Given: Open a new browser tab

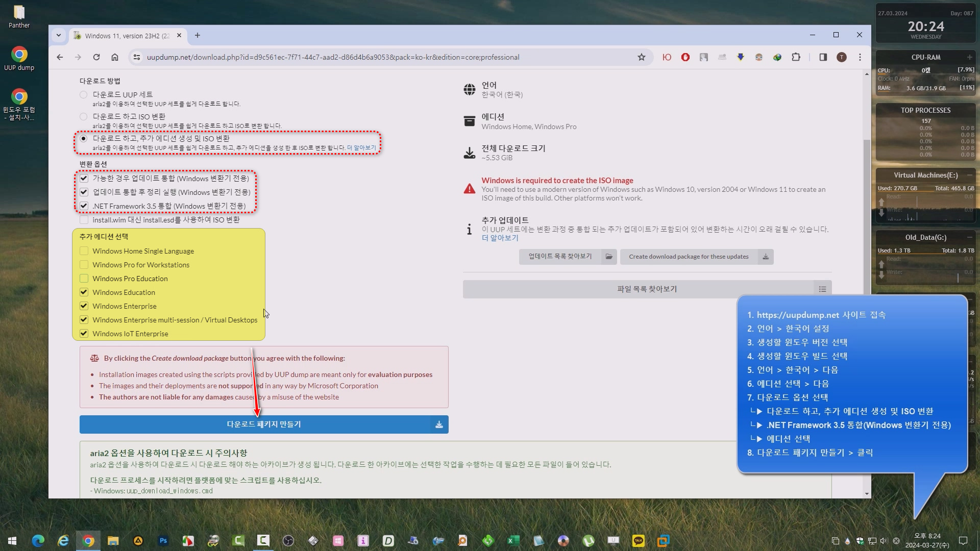Looking at the screenshot, I should [198, 35].
